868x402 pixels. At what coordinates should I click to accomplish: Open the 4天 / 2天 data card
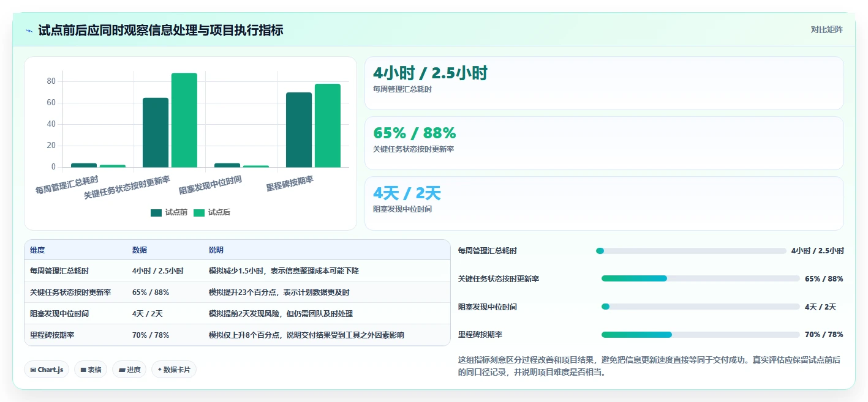click(x=604, y=203)
